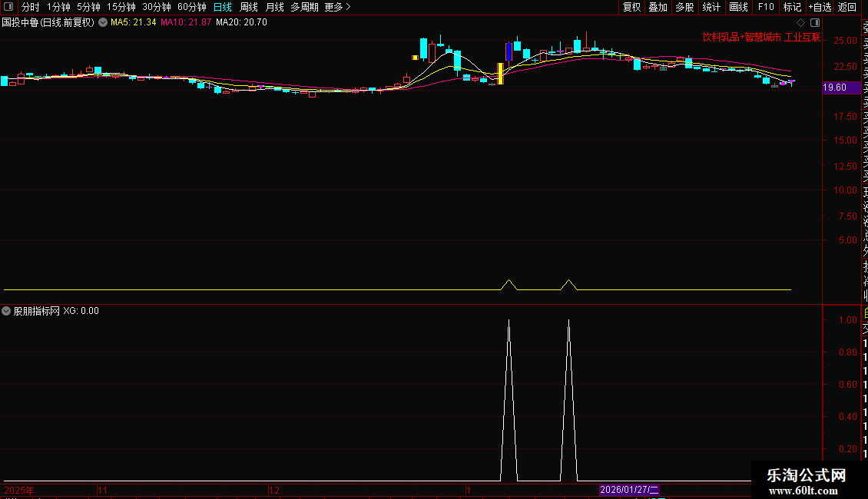Expand the 更多 periods menu
Image resolution: width=868 pixels, height=499 pixels.
[x=338, y=7]
